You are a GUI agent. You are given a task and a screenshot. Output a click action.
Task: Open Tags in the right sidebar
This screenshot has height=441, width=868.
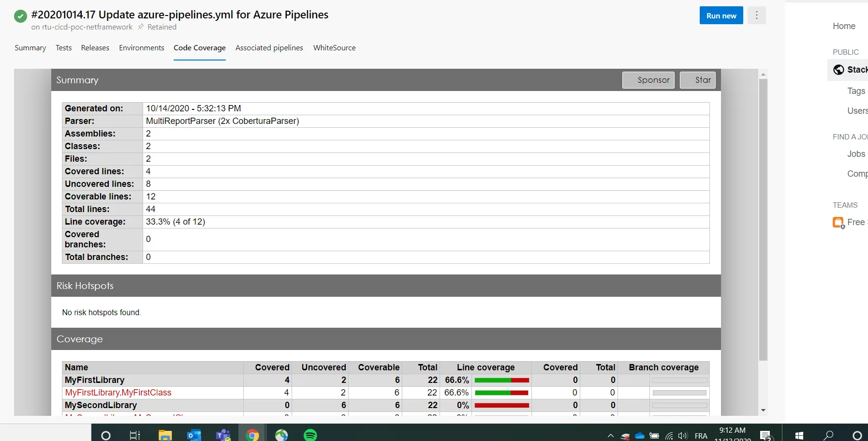[x=856, y=91]
